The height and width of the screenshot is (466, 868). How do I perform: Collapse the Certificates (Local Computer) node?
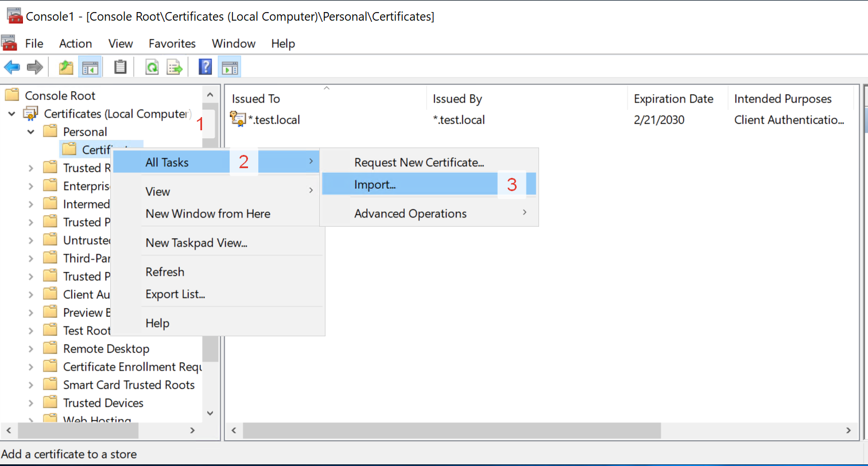[12, 114]
